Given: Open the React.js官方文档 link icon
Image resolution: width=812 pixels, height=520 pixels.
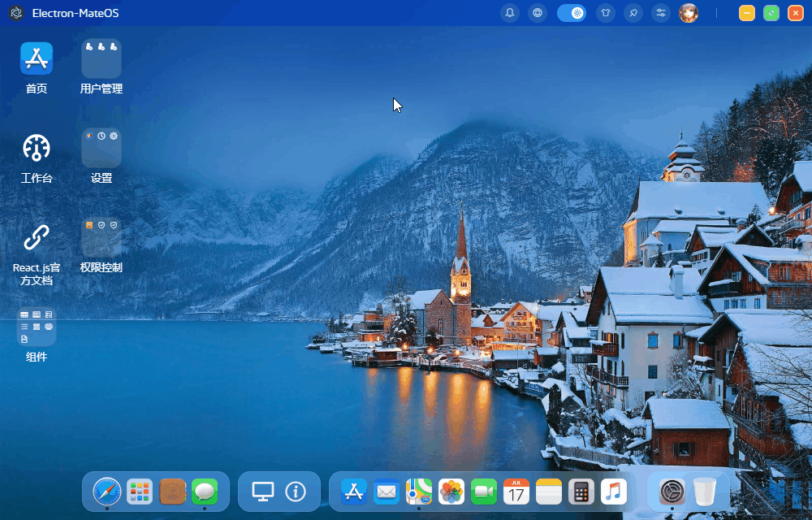Looking at the screenshot, I should pos(37,237).
